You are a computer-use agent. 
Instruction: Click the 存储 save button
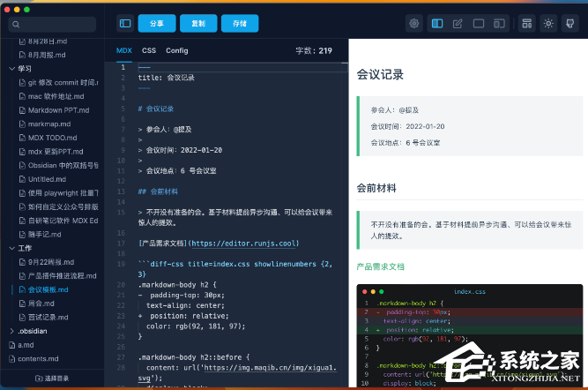[x=240, y=24]
